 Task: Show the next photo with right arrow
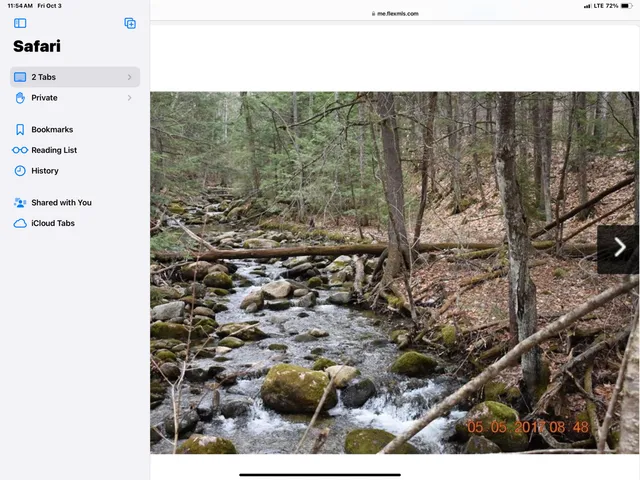click(x=619, y=248)
